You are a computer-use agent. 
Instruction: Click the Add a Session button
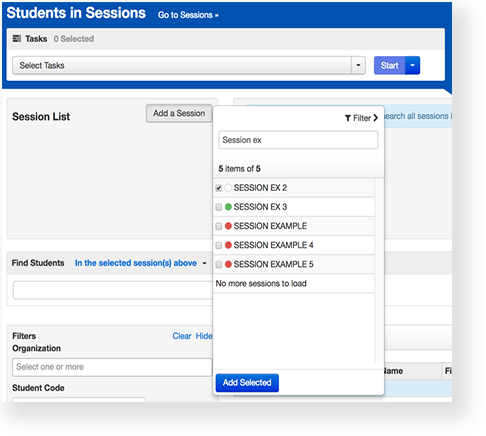click(179, 113)
